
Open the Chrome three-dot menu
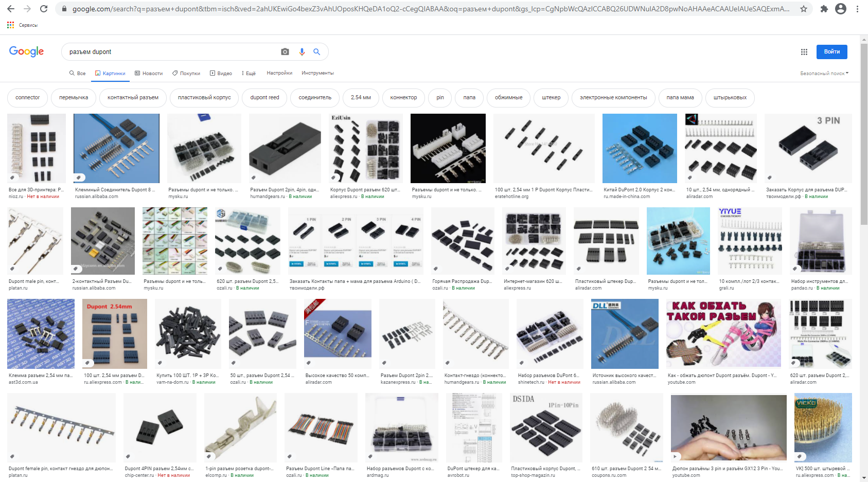pos(857,9)
